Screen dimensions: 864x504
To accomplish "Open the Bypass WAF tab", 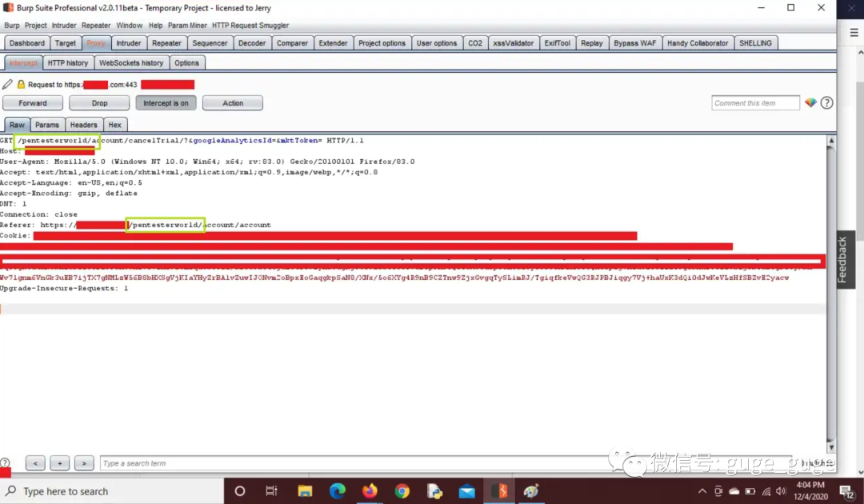I will coord(634,43).
